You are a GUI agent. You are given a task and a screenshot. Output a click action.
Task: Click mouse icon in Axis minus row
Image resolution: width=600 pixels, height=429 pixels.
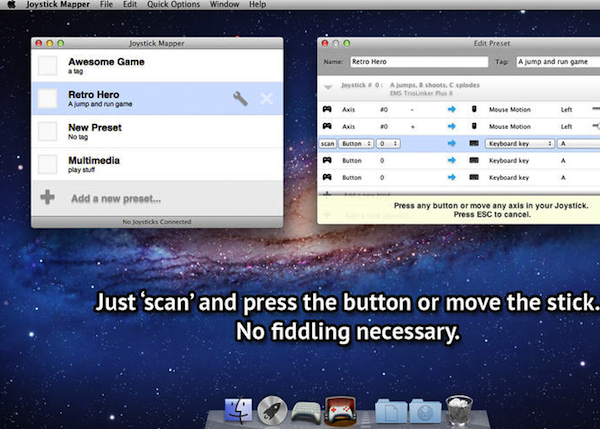[474, 109]
